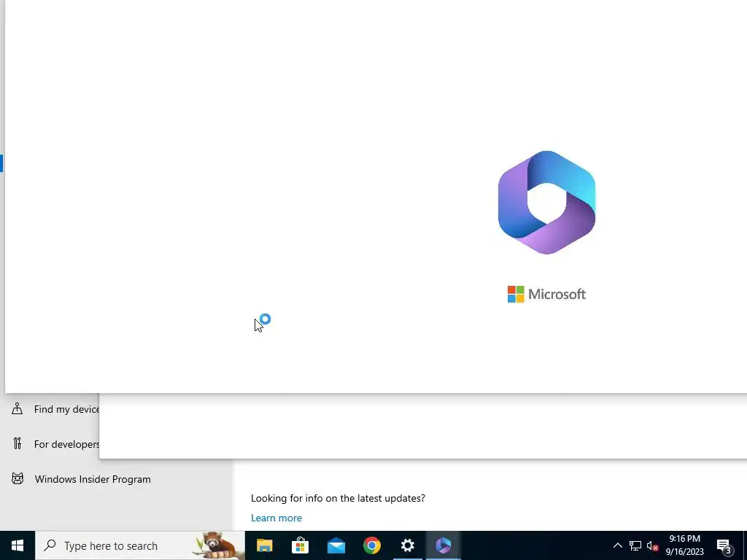This screenshot has width=747, height=560.
Task: Click the For developers tools icon
Action: 18,444
